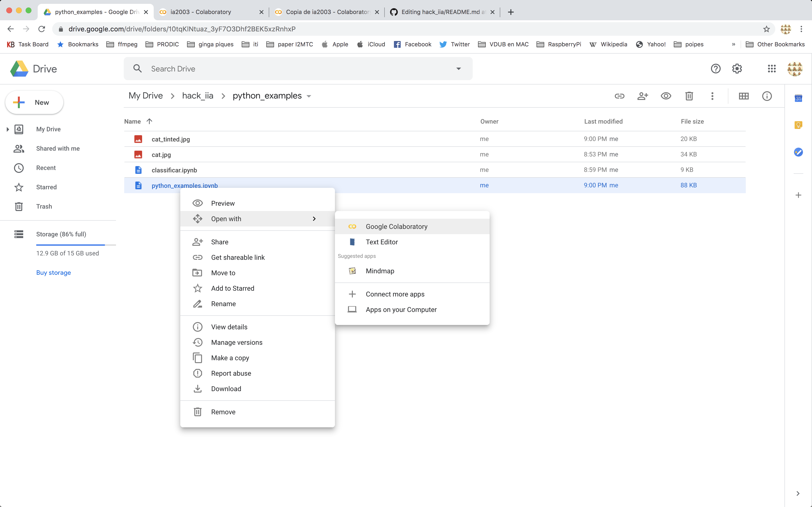Toggle the preview eye icon in toolbar
The image size is (812, 507).
[x=666, y=96]
